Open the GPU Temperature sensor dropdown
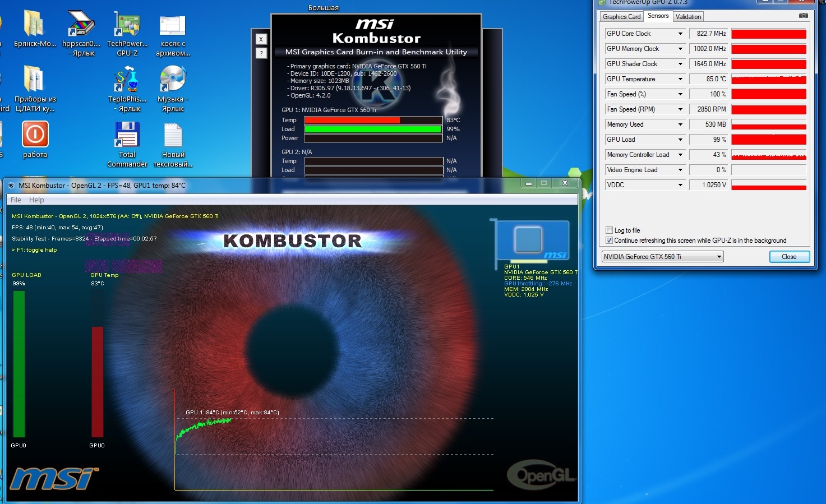This screenshot has height=504, width=826. coord(680,79)
